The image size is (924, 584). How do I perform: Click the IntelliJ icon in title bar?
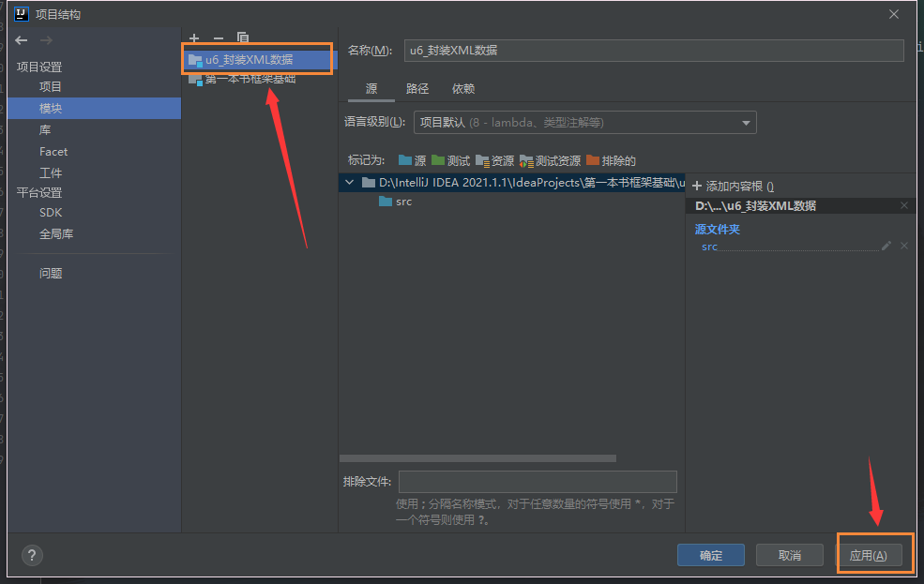tap(22, 14)
